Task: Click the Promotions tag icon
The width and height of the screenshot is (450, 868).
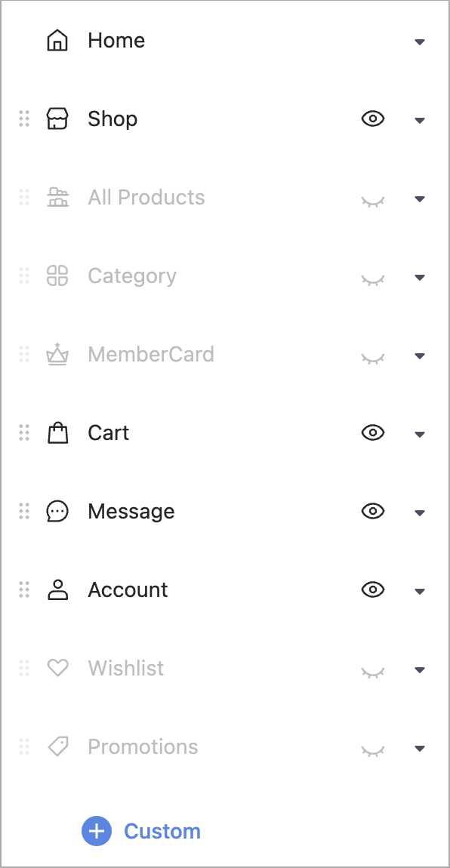Action: (x=57, y=746)
